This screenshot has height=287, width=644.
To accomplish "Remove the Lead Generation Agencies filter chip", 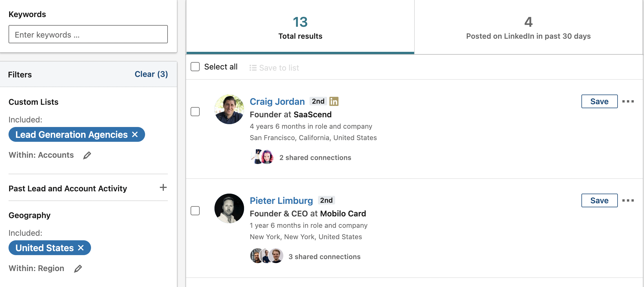I will tap(135, 134).
